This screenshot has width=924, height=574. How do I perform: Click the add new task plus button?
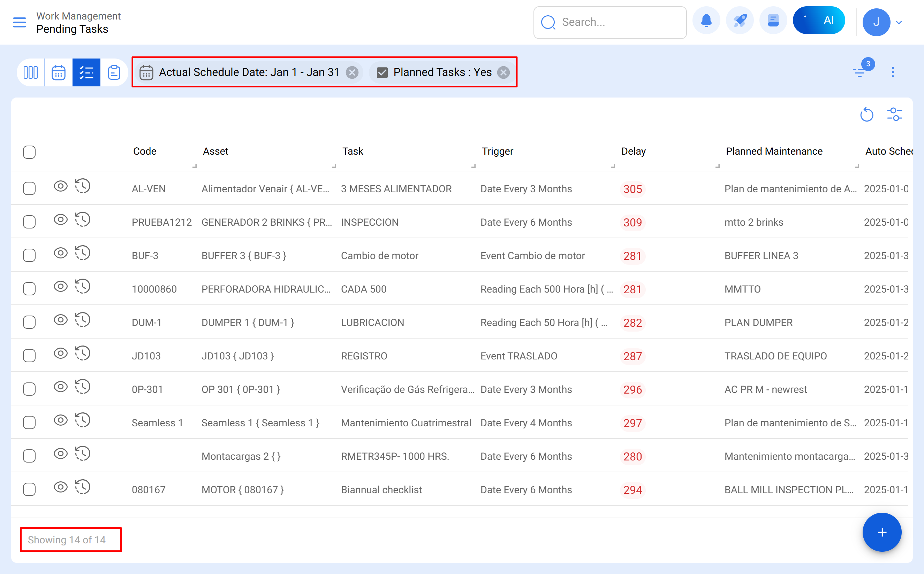pos(882,532)
